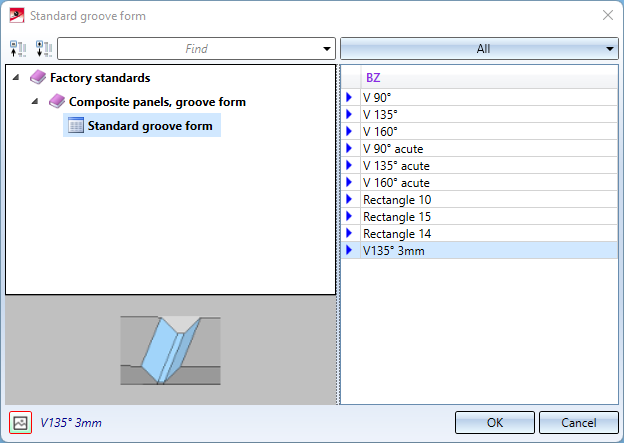Select Standard groove form table item
The height and width of the screenshot is (443, 624).
click(142, 125)
